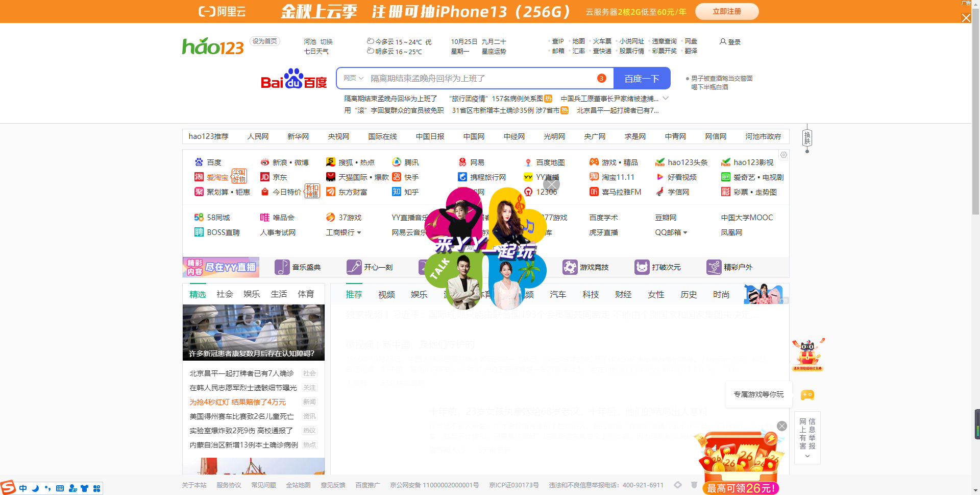Dismiss the 阿里云 top banner ad
The width and height of the screenshot is (980, 495).
[966, 18]
